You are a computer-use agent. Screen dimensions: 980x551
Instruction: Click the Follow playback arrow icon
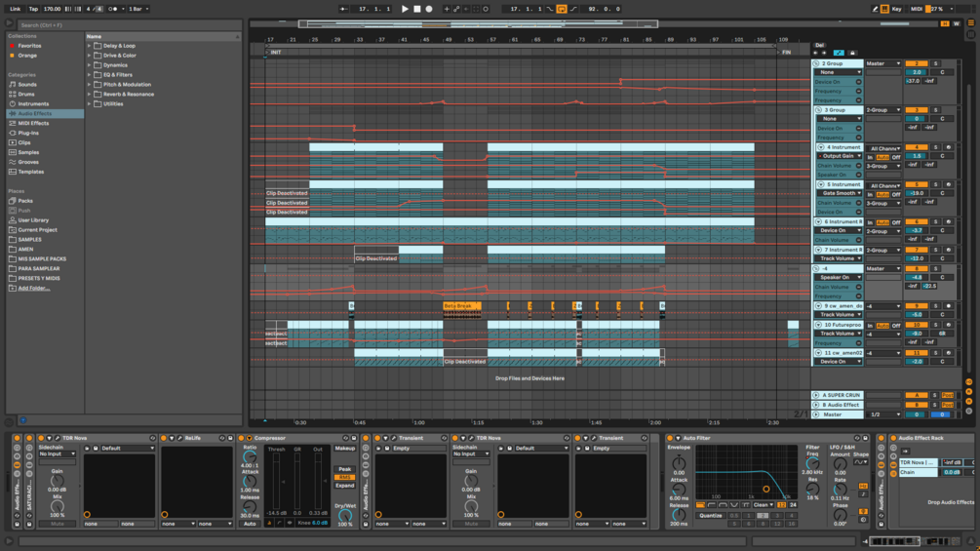343,9
